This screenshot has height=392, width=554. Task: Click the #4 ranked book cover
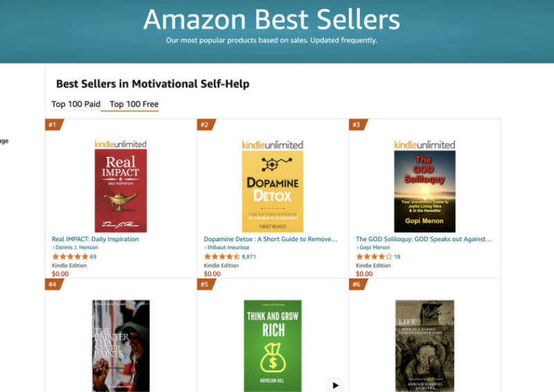(120, 346)
